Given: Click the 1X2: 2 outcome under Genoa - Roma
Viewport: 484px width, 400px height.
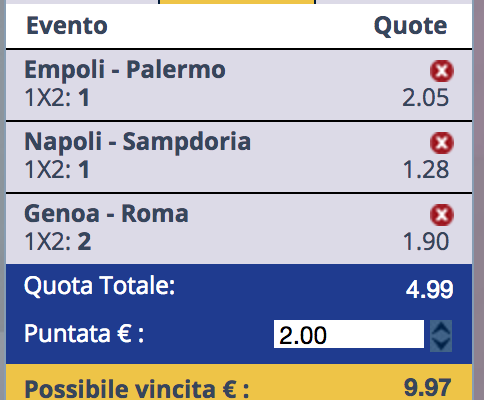Looking at the screenshot, I should point(58,241).
